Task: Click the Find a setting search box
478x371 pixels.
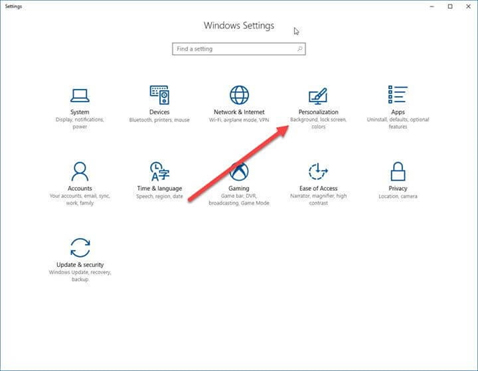Action: click(239, 49)
